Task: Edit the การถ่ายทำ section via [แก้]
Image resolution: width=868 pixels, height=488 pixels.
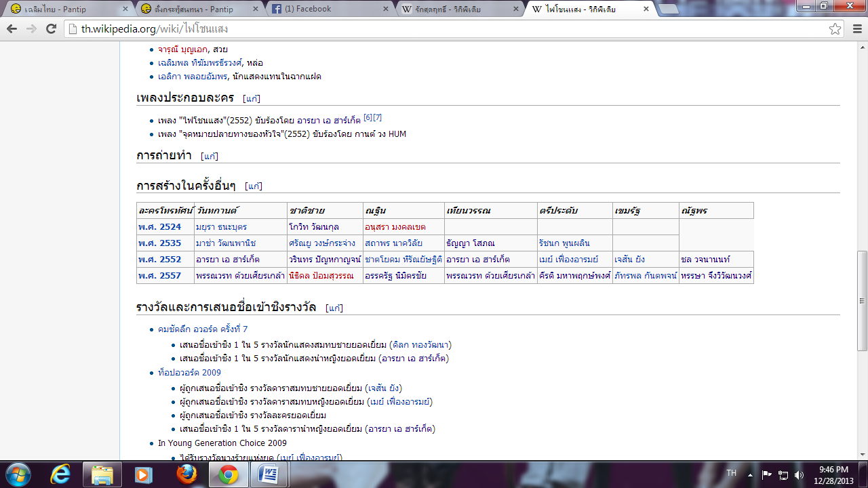Action: pos(210,156)
